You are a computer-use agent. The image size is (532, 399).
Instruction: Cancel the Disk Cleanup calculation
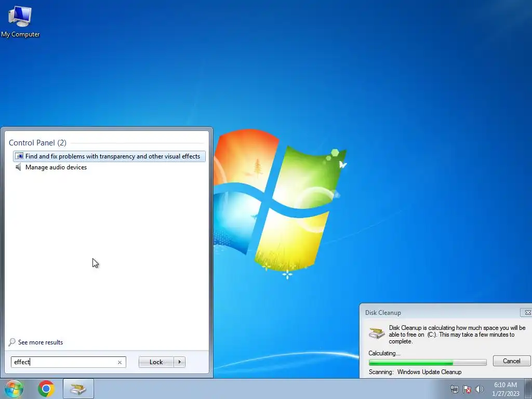click(x=511, y=361)
